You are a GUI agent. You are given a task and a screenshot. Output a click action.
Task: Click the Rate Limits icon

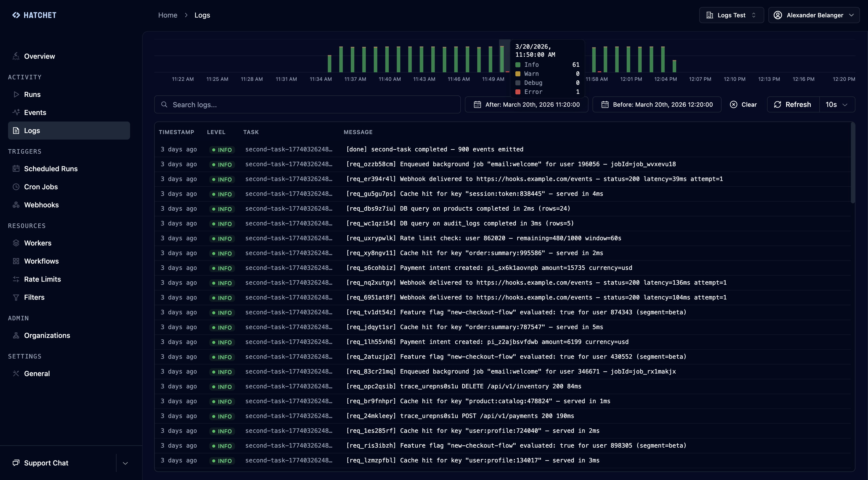click(16, 279)
